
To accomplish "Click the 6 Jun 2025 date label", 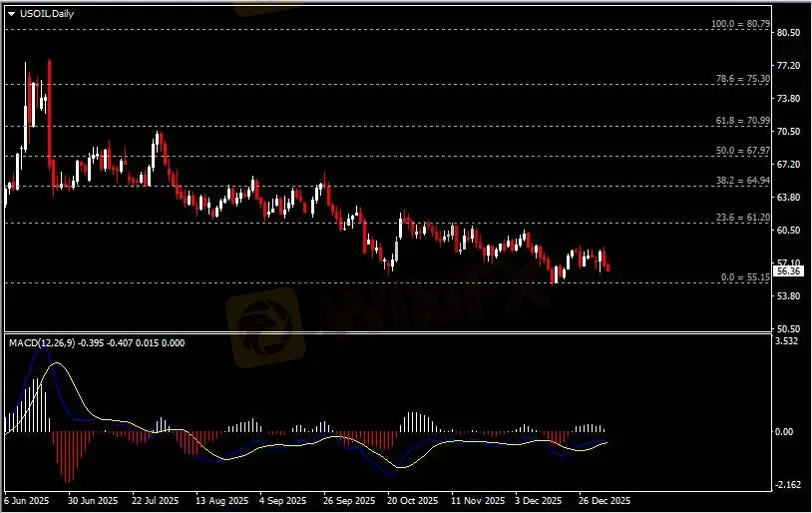I will (26, 501).
